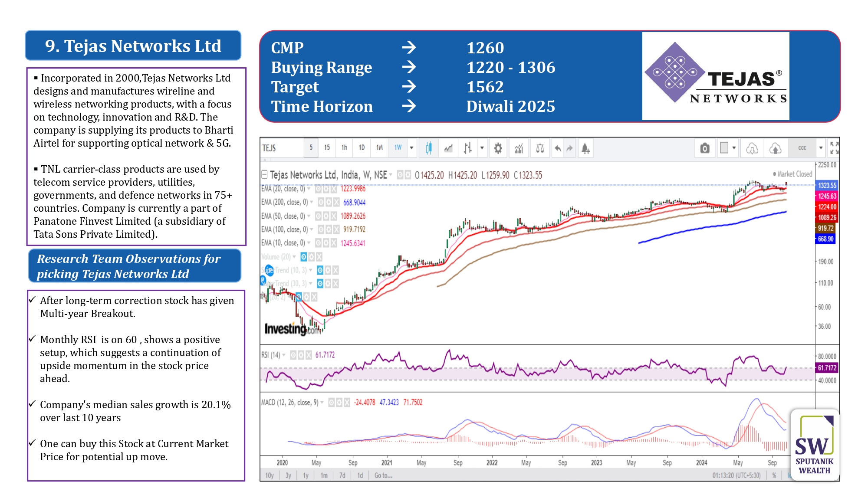
Task: Click the Go to... button
Action: [383, 476]
